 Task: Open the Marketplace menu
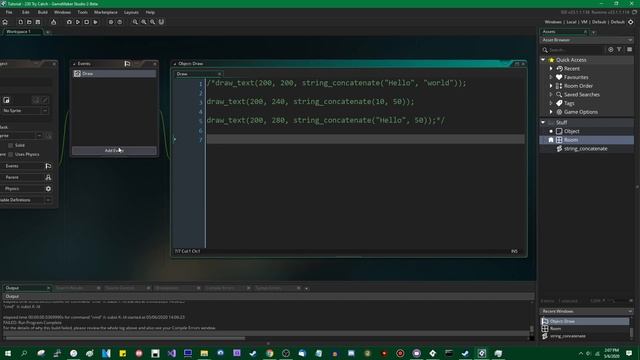pos(106,12)
